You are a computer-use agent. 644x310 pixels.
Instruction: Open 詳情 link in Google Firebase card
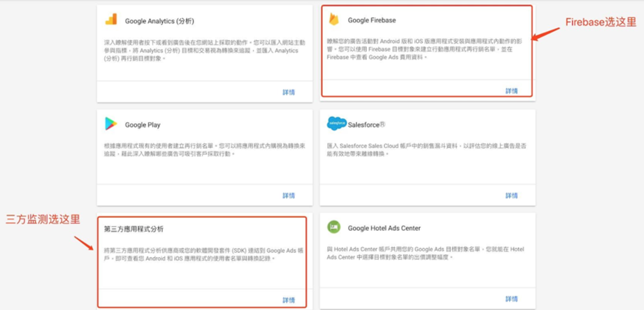tap(511, 91)
